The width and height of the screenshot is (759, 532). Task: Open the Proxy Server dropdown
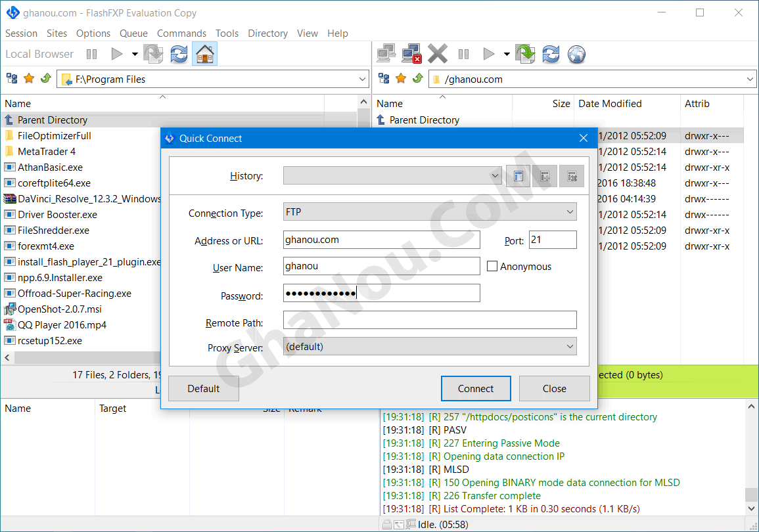pos(570,346)
